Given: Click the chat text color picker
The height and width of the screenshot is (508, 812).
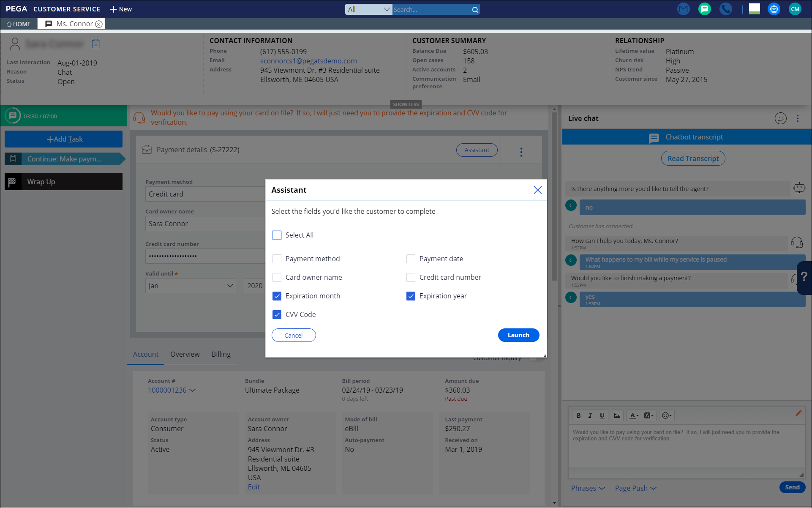Looking at the screenshot, I should tap(634, 415).
